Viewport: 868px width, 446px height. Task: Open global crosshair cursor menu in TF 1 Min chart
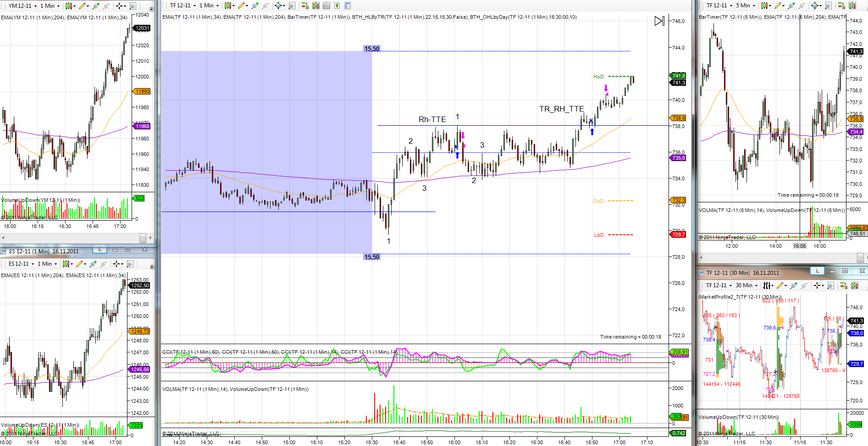pos(280,6)
